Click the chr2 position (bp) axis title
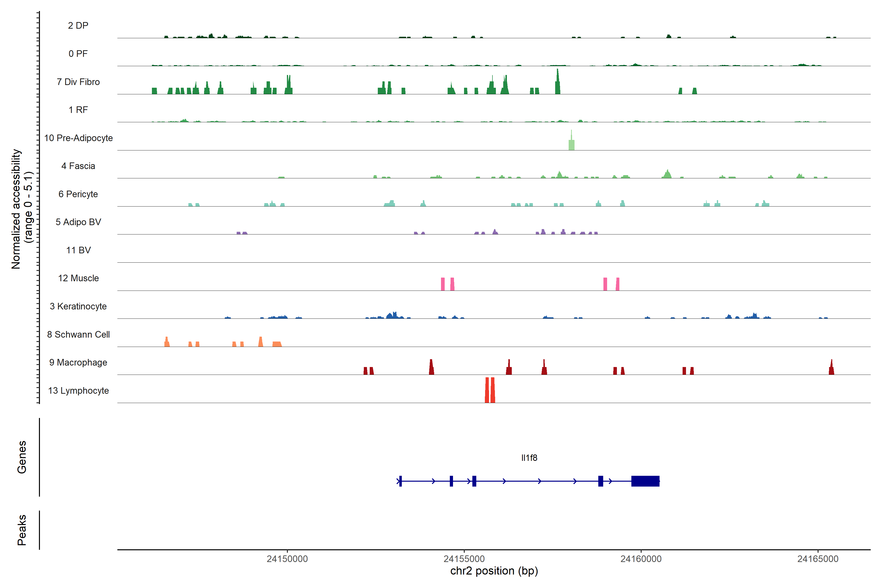This screenshot has width=882, height=588. tap(494, 571)
